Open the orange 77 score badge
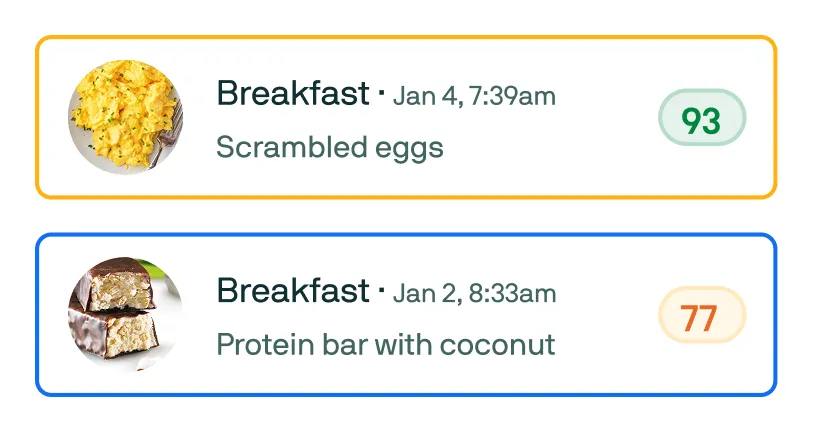The width and height of the screenshot is (813, 432). 701,318
